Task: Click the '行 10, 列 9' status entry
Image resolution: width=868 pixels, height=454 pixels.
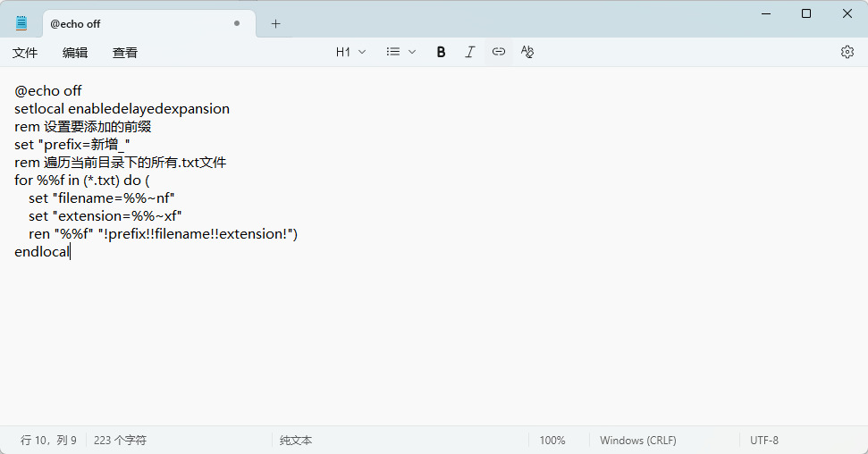Action: pyautogui.click(x=48, y=441)
